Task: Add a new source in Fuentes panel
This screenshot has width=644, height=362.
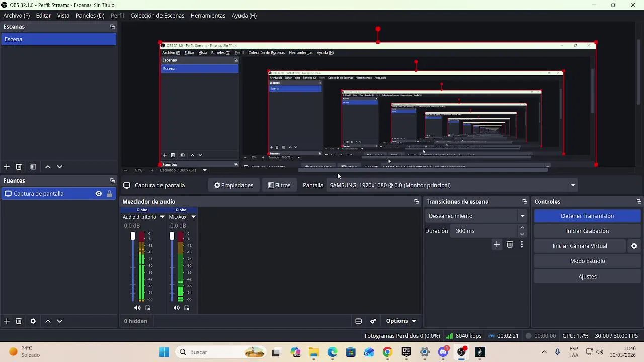Action: click(x=7, y=321)
